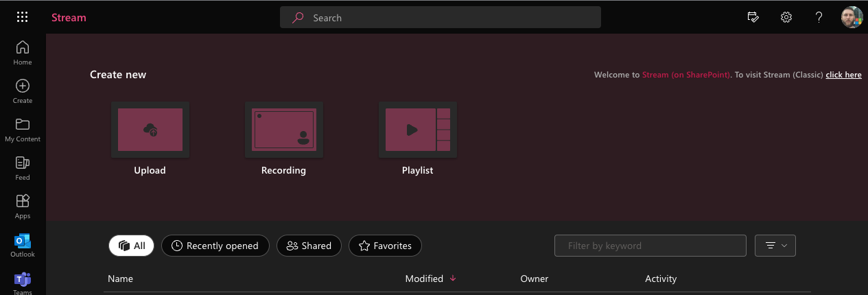The height and width of the screenshot is (295, 868).
Task: Click the Recording card thumbnail
Action: click(x=283, y=130)
